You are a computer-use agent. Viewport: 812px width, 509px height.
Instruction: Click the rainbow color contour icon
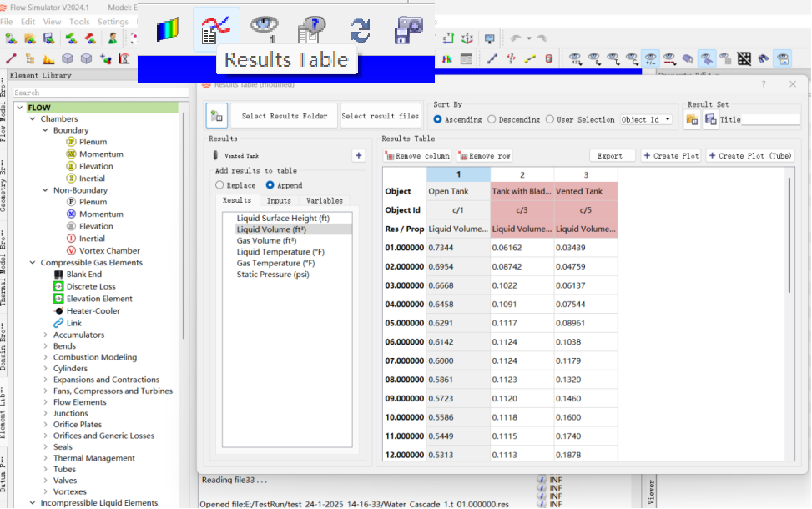[x=169, y=29]
